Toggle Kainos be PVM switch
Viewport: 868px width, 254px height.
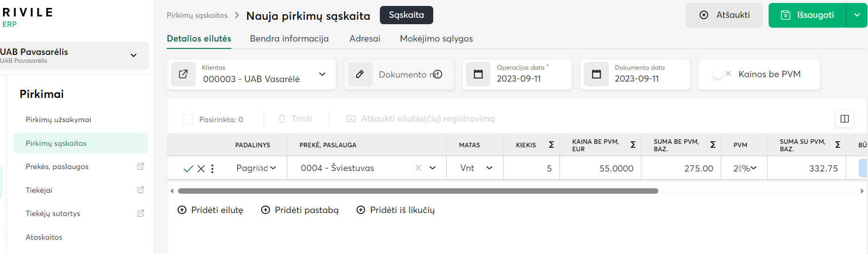(x=722, y=74)
